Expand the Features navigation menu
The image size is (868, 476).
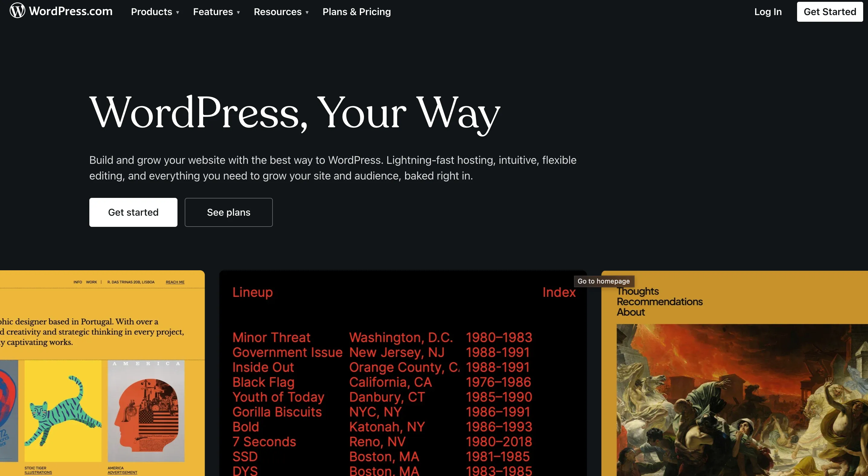point(217,12)
